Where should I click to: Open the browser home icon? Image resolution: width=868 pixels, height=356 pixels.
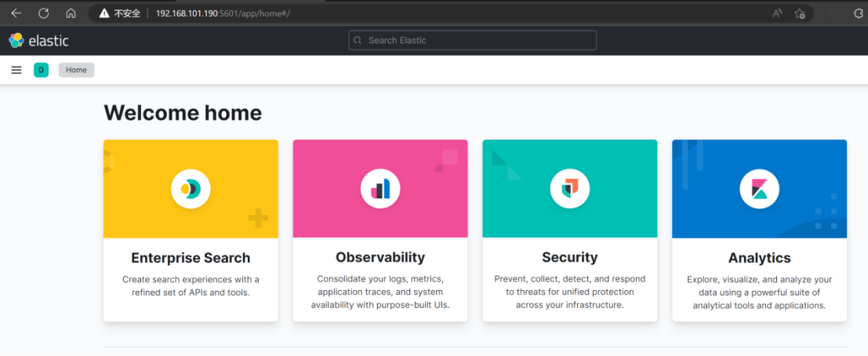71,13
